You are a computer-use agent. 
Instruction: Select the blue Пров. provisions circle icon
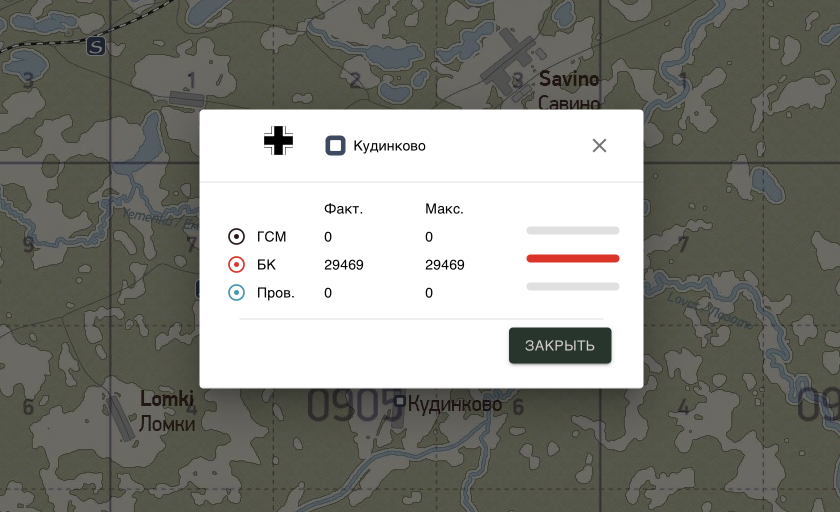tap(236, 292)
